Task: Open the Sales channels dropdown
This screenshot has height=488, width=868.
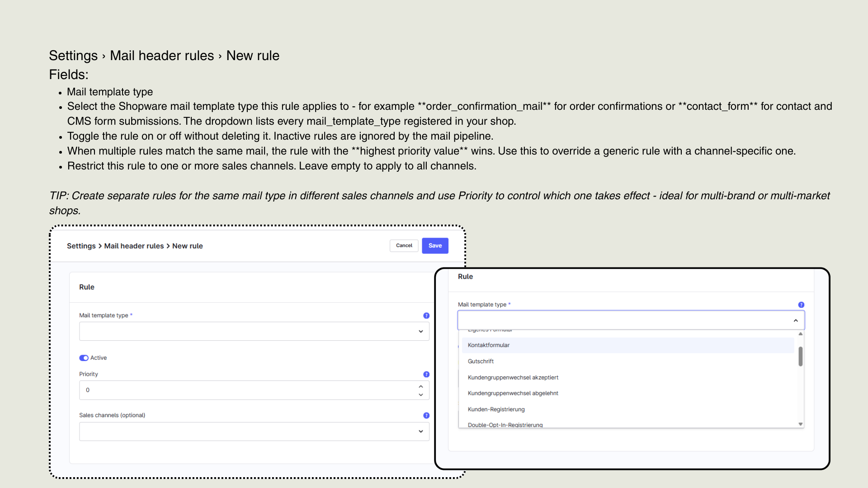Action: pyautogui.click(x=254, y=432)
